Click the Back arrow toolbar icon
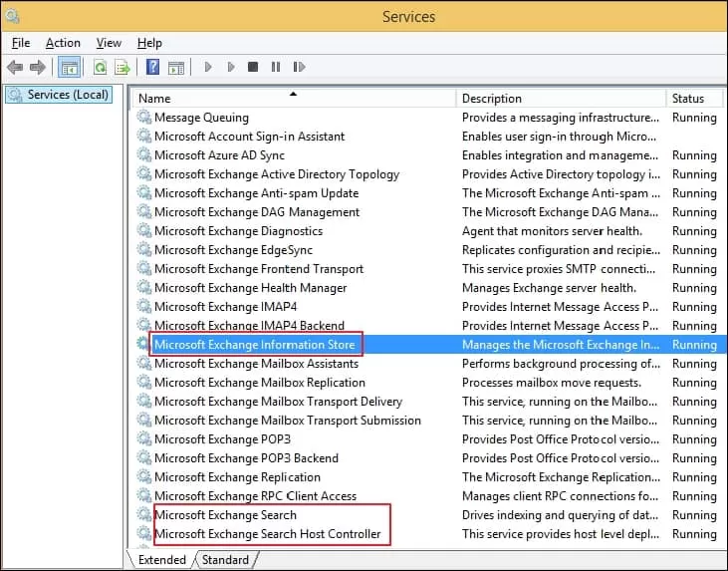 [x=15, y=68]
